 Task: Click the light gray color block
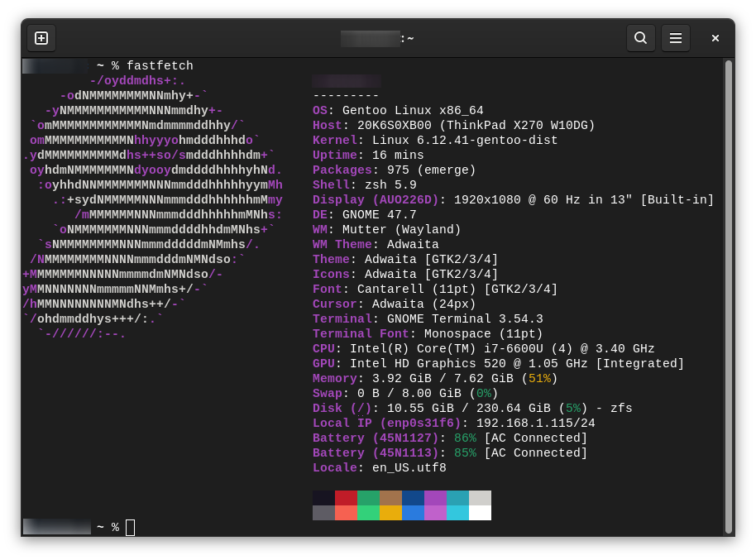(481, 498)
